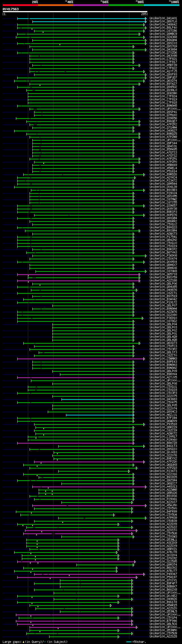This screenshot has width=182, height=644.
Task: Open the UniRef100_Q657I8 entry
Action: 163,274
